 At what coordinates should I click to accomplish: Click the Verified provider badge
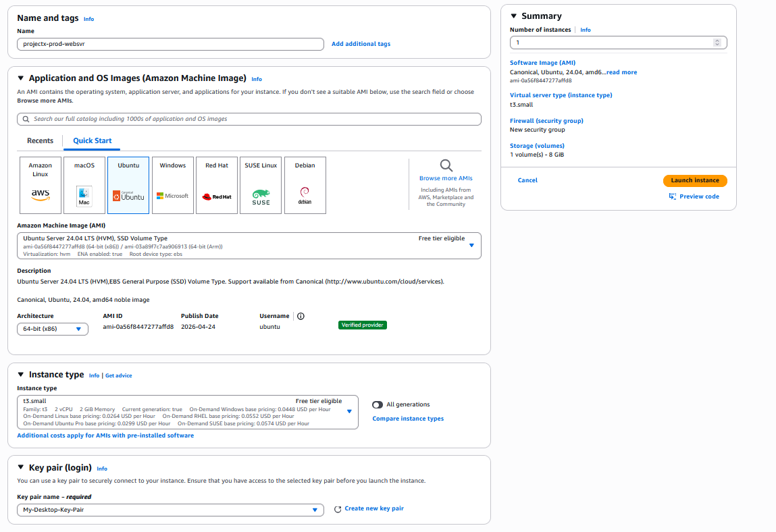point(362,325)
